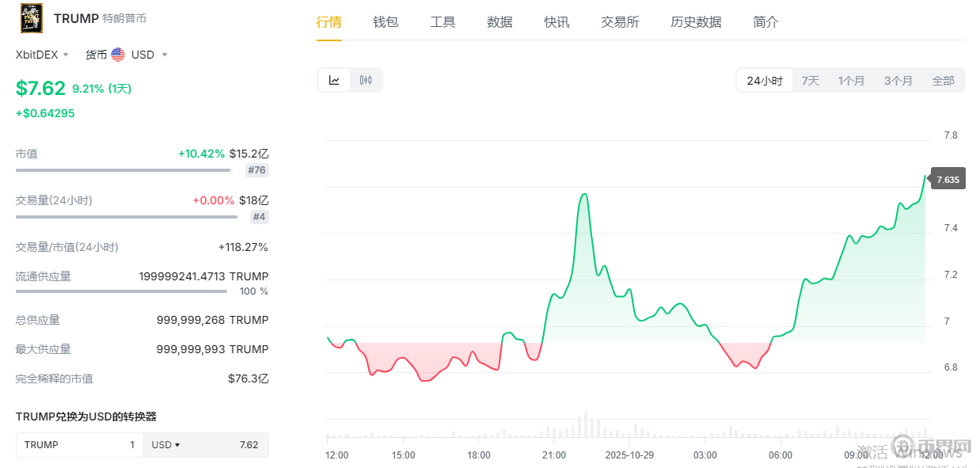Click the #4 trading volume rank badge

[x=259, y=217]
